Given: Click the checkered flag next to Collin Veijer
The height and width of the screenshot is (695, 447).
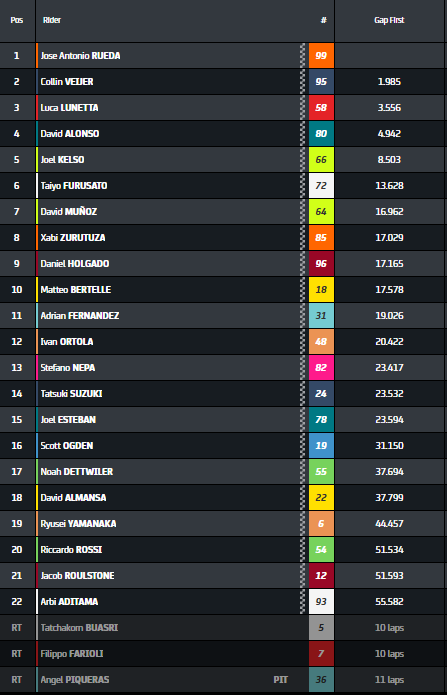Looking at the screenshot, I should point(302,82).
